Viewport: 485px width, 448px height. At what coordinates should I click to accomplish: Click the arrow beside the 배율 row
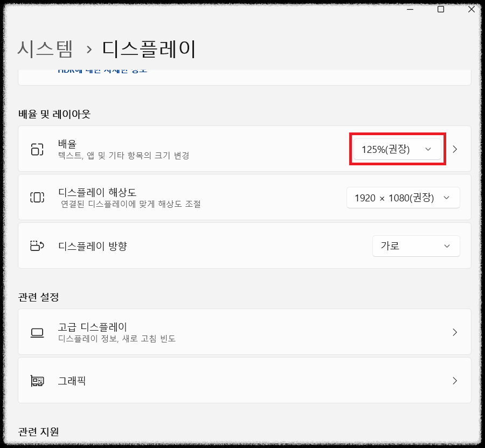tap(455, 149)
